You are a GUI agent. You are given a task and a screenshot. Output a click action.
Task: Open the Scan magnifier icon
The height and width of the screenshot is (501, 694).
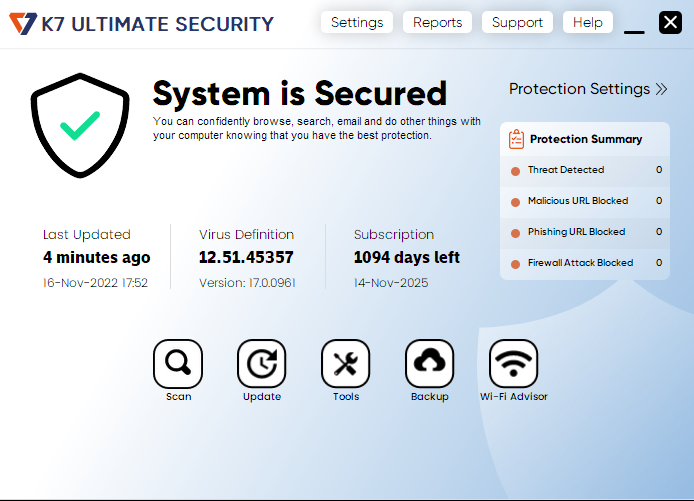click(178, 364)
